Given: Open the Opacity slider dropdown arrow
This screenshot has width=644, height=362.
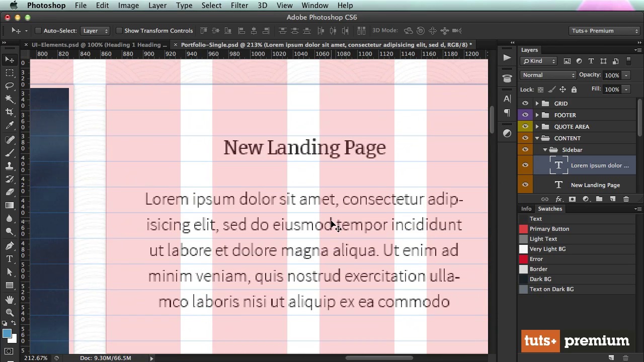Looking at the screenshot, I should (x=626, y=75).
